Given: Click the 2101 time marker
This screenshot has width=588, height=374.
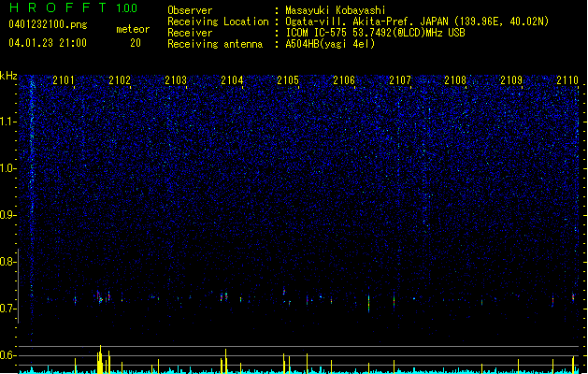Looking at the screenshot, I should tap(64, 80).
